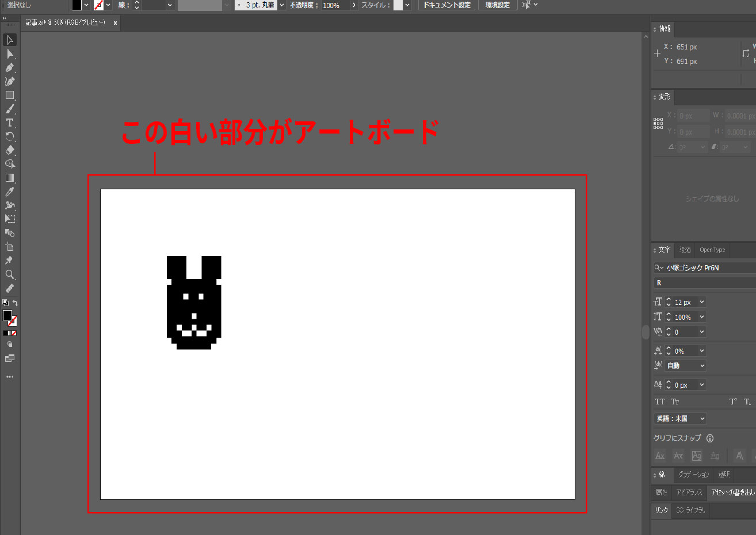Select the Gradient tool
Image resolution: width=756 pixels, height=535 pixels.
pyautogui.click(x=10, y=178)
